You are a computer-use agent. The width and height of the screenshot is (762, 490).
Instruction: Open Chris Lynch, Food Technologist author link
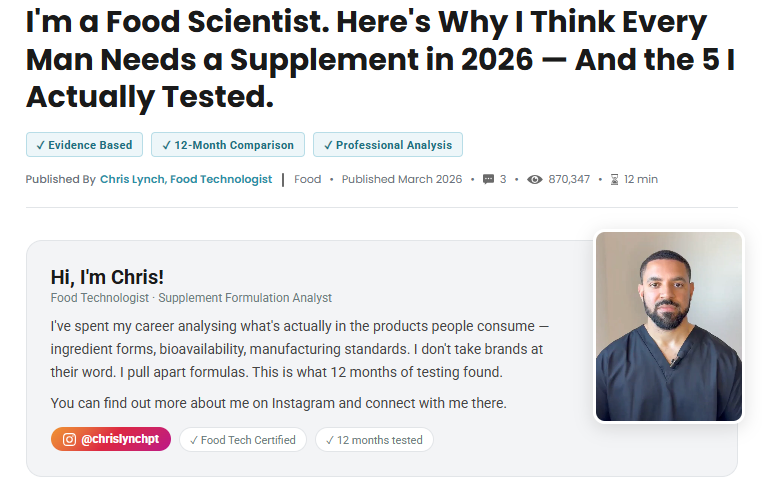(186, 179)
